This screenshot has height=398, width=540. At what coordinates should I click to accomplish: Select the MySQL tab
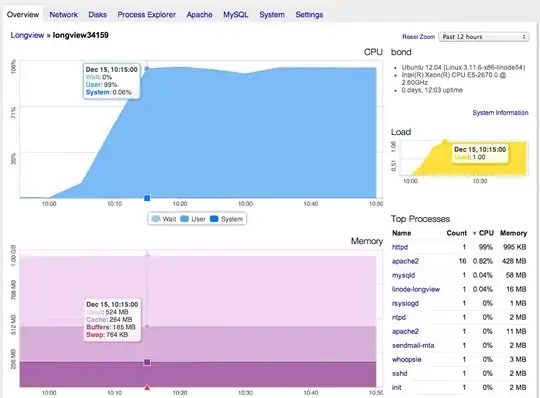click(236, 15)
